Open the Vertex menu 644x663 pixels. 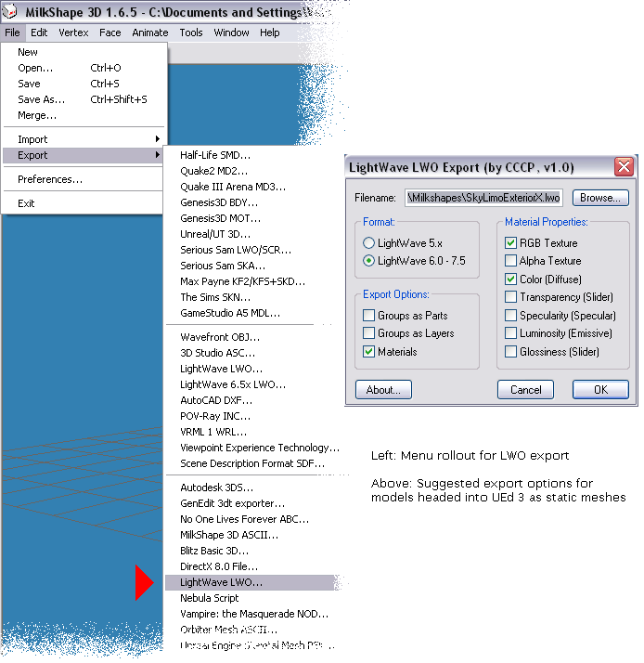click(x=73, y=32)
